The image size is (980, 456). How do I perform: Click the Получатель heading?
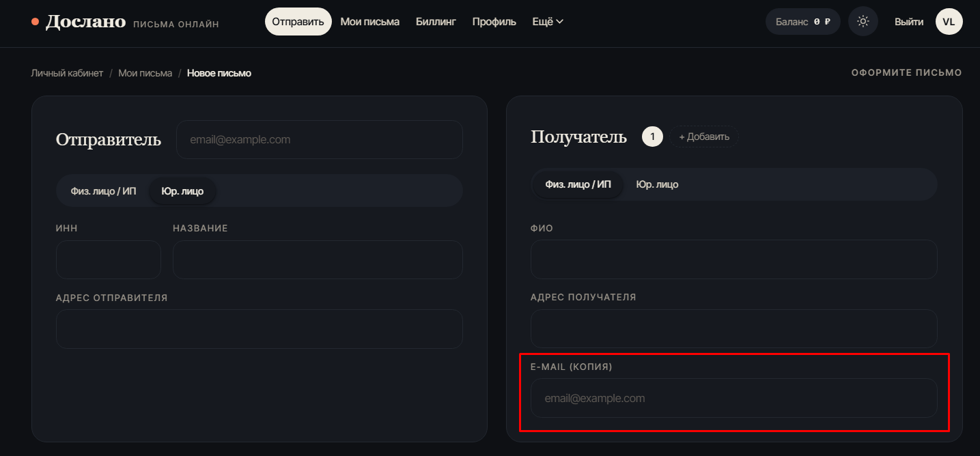click(578, 137)
